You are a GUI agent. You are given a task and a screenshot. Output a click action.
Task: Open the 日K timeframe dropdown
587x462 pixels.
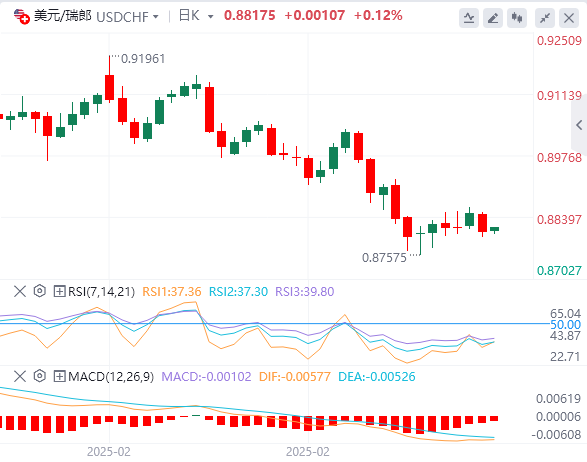(x=210, y=17)
